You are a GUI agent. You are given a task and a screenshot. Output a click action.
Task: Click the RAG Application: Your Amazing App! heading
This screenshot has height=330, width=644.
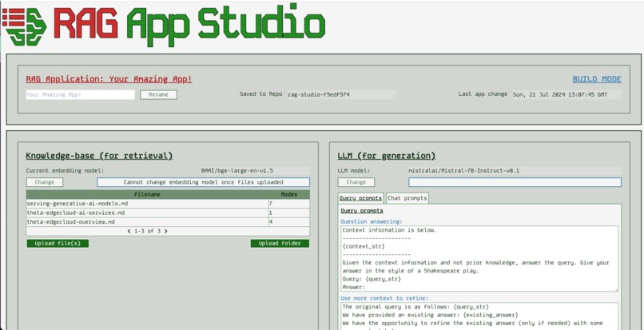[x=109, y=79]
